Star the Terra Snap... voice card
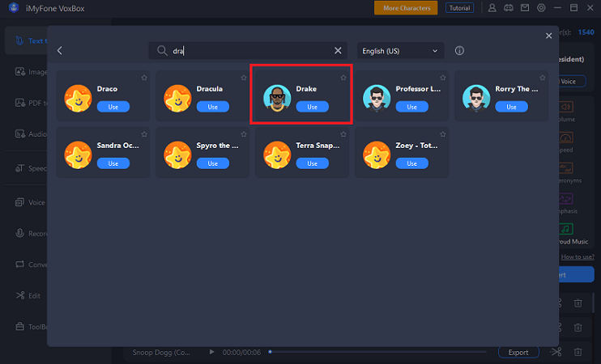This screenshot has width=601, height=364. pyautogui.click(x=343, y=134)
